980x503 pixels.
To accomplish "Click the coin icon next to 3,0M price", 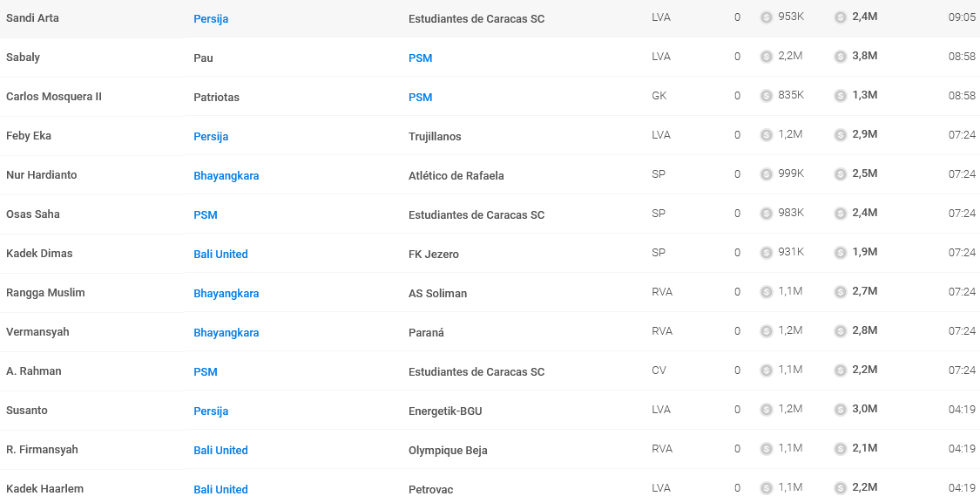I will [x=841, y=410].
